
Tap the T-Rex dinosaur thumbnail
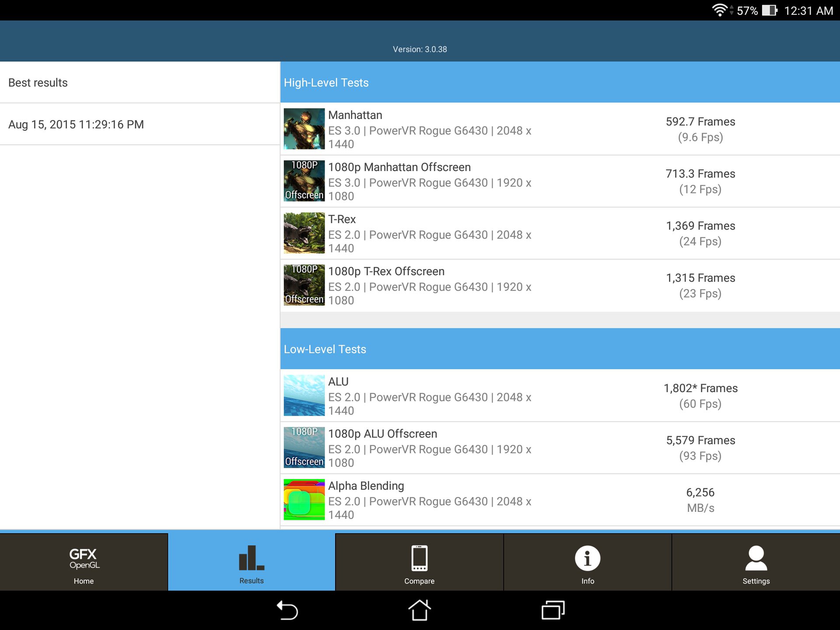304,233
